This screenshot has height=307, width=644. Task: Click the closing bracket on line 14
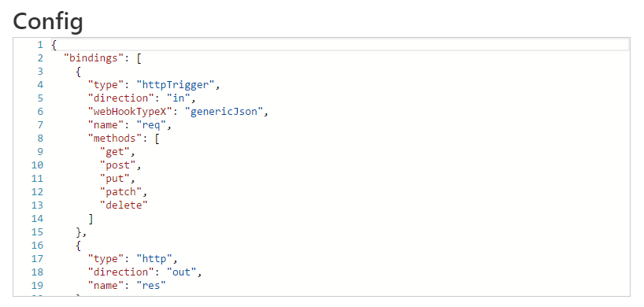coord(91,218)
